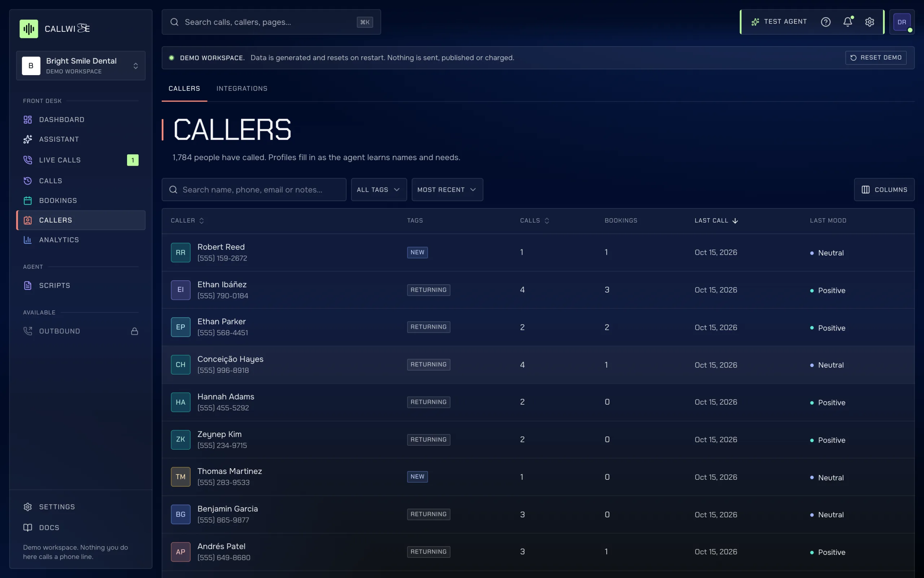The height and width of the screenshot is (578, 924).
Task: Sort by the Caller column header
Action: tap(187, 221)
